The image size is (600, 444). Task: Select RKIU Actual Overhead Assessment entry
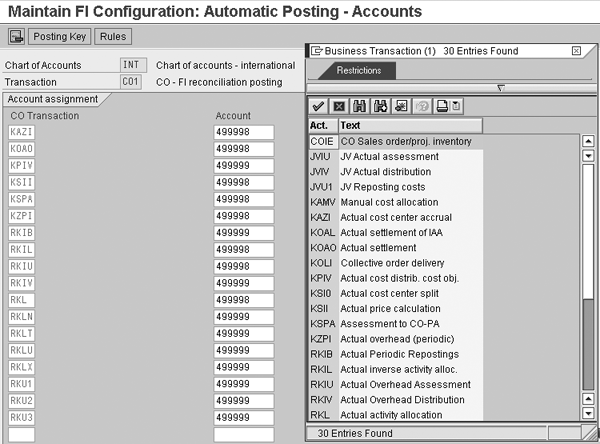(x=396, y=385)
